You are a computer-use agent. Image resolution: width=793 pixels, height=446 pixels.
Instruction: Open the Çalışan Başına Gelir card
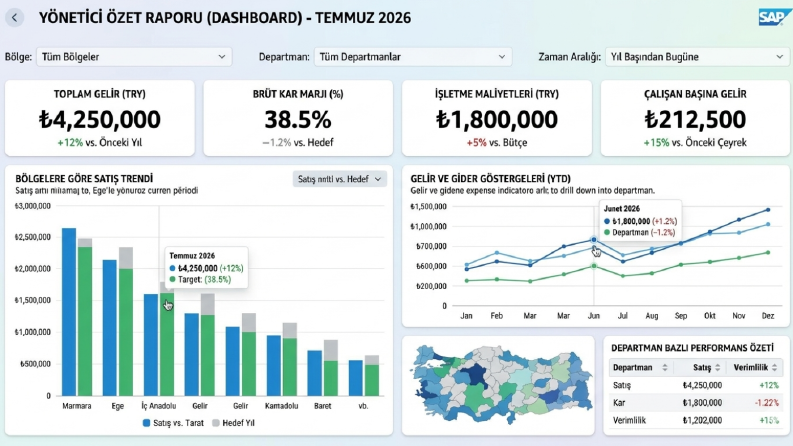[695, 118]
